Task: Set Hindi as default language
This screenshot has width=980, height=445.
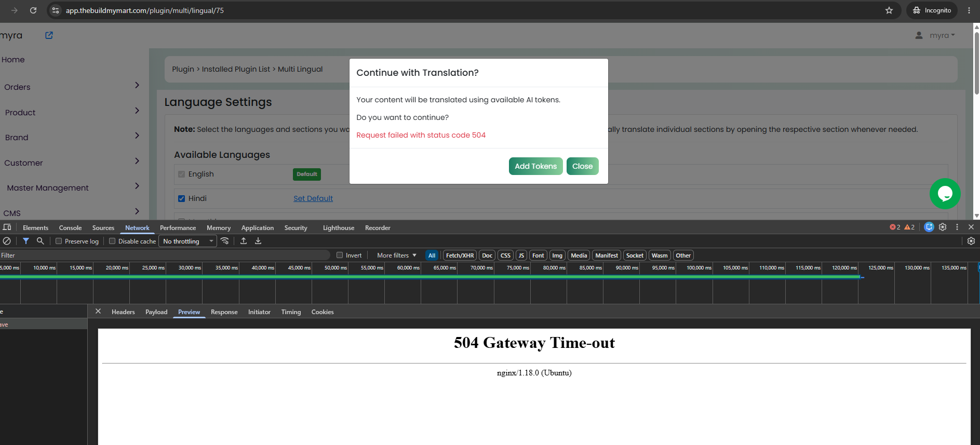Action: click(313, 198)
